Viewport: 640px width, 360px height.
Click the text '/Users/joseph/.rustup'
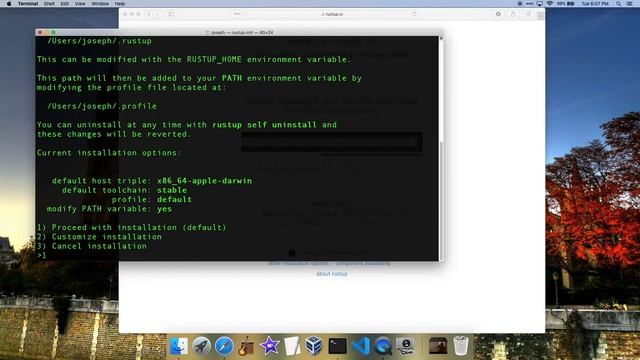pos(100,41)
